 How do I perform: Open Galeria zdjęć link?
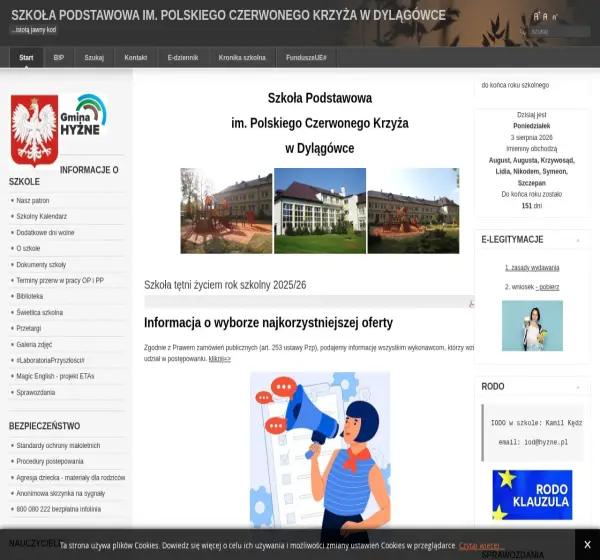tap(34, 344)
